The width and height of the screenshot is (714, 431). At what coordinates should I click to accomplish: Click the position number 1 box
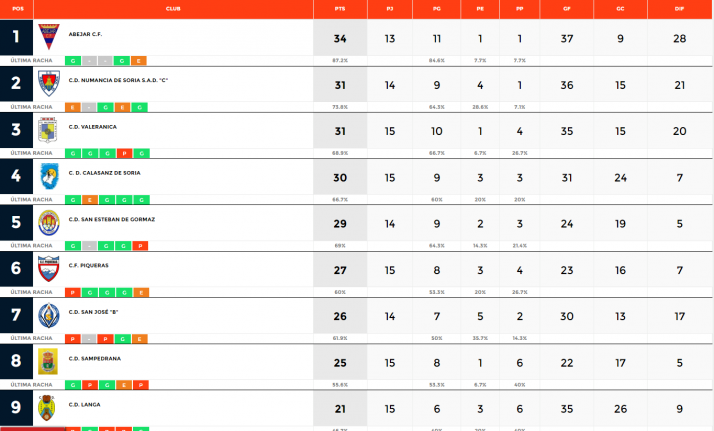[x=16, y=38]
